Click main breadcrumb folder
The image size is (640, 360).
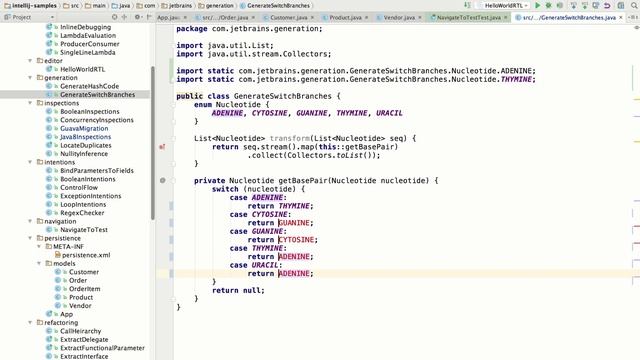click(95, 6)
